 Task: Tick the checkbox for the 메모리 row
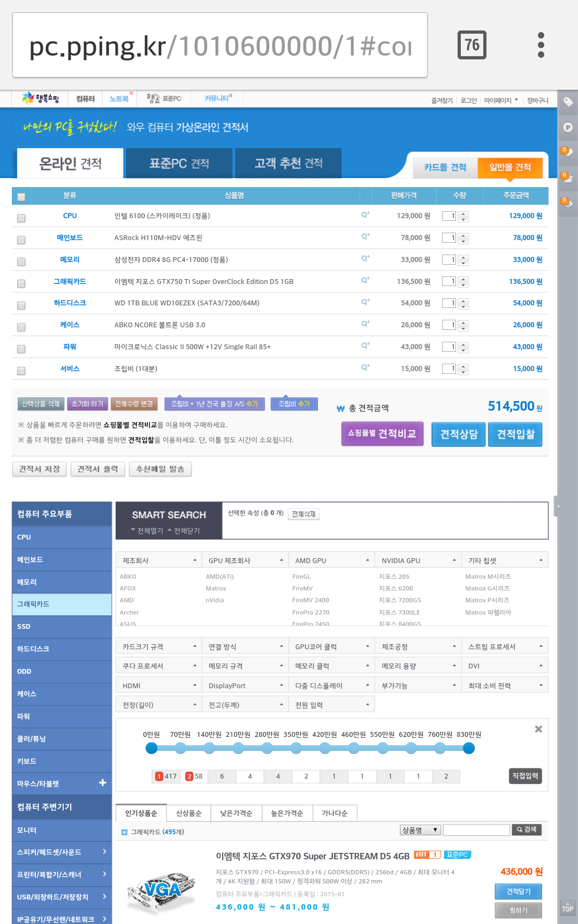21,261
